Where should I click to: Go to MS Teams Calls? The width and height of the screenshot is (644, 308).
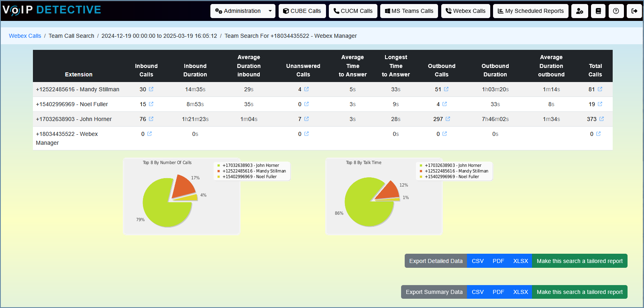[409, 11]
